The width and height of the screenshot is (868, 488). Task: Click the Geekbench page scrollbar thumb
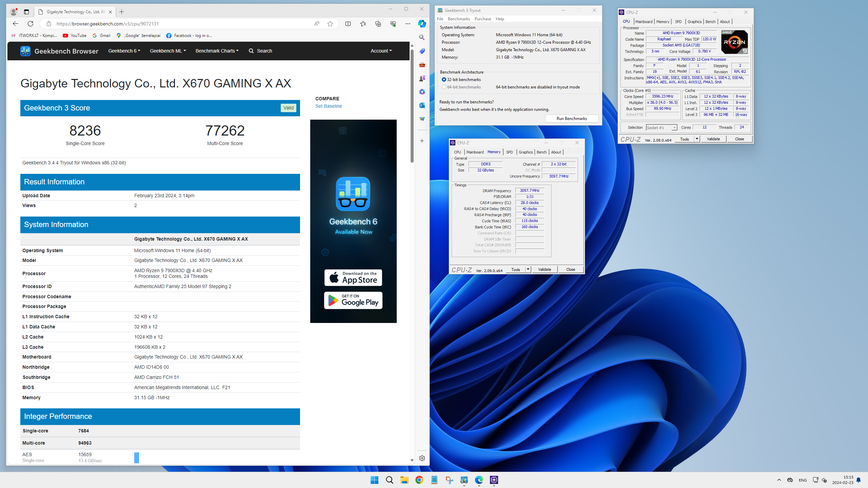click(412, 106)
